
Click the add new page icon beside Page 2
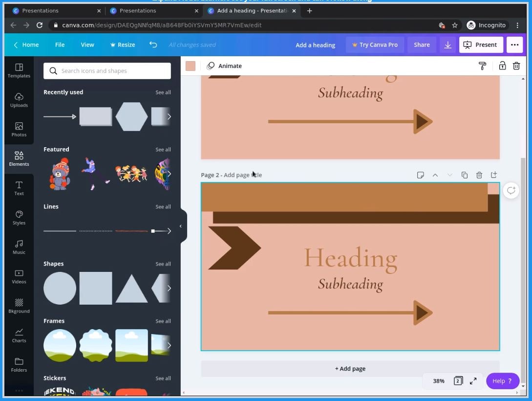point(494,175)
